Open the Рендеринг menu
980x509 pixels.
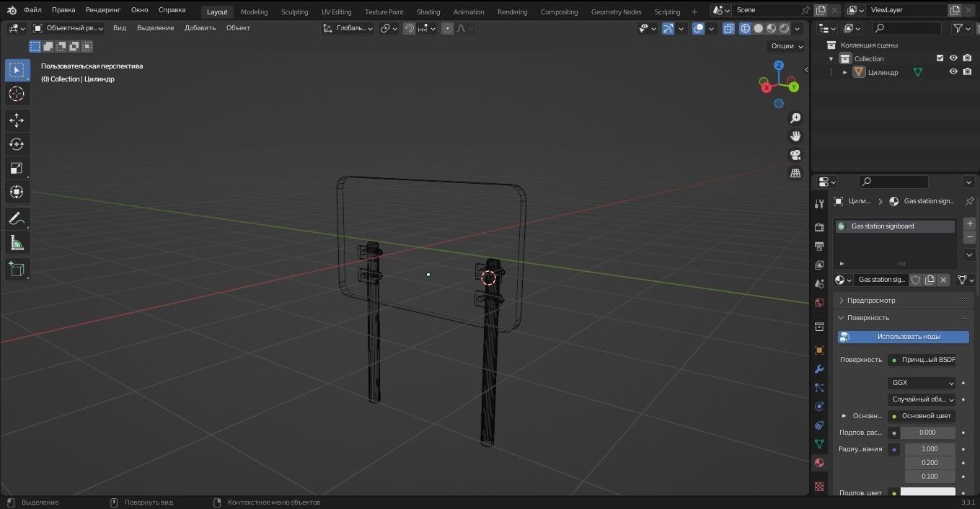pos(102,10)
